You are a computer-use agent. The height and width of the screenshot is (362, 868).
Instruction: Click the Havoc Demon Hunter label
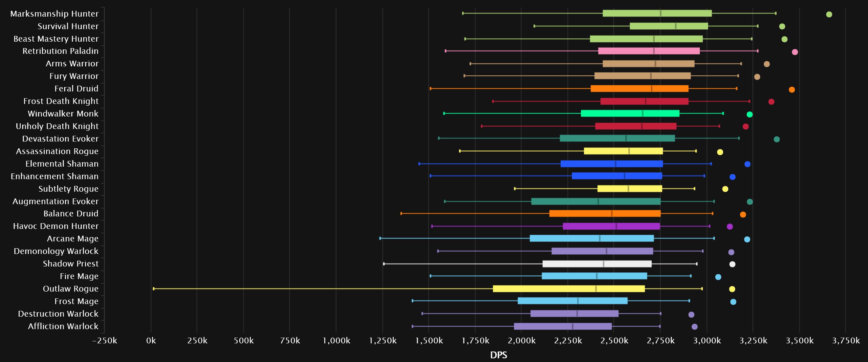point(56,226)
